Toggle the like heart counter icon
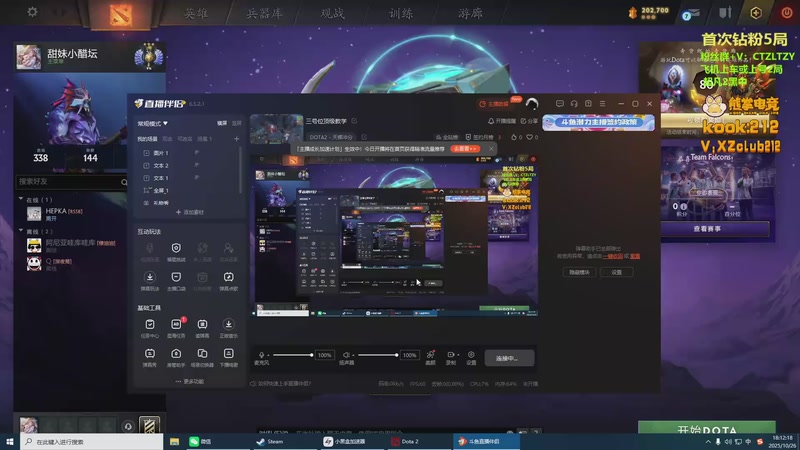This screenshot has width=800, height=450. pyautogui.click(x=530, y=137)
